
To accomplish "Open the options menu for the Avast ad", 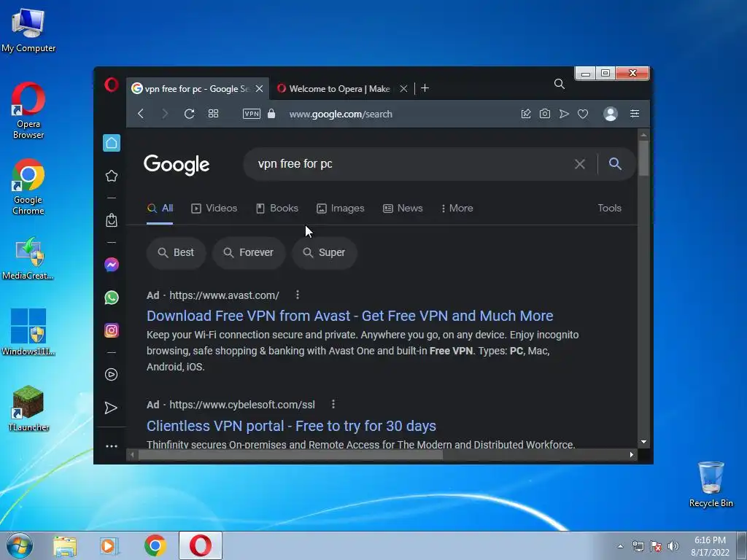I will (298, 295).
